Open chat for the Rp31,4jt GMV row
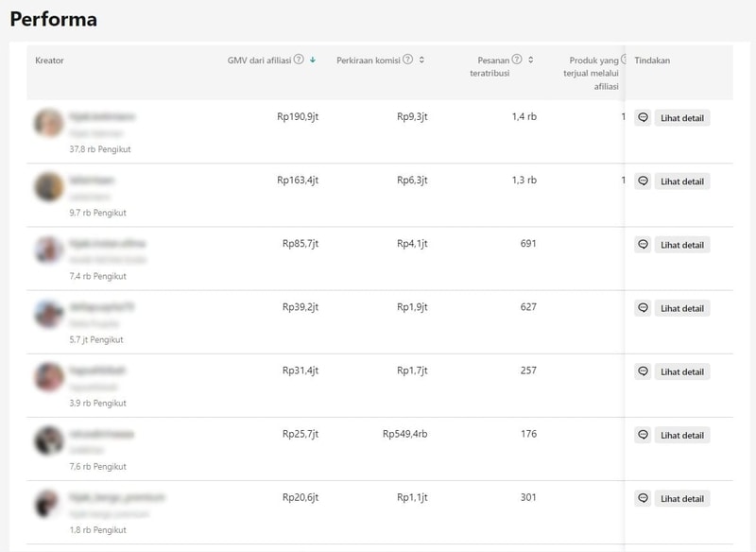The image size is (756, 552). [643, 371]
